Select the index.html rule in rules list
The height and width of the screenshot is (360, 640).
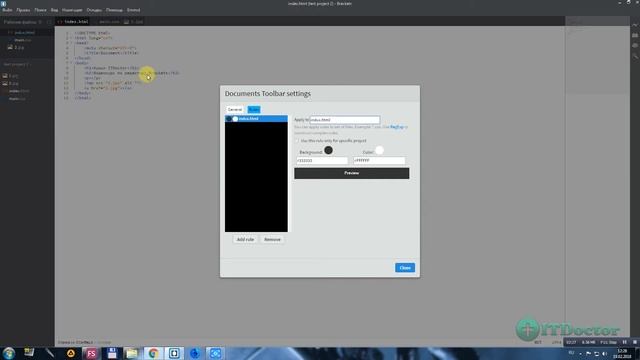(256, 119)
